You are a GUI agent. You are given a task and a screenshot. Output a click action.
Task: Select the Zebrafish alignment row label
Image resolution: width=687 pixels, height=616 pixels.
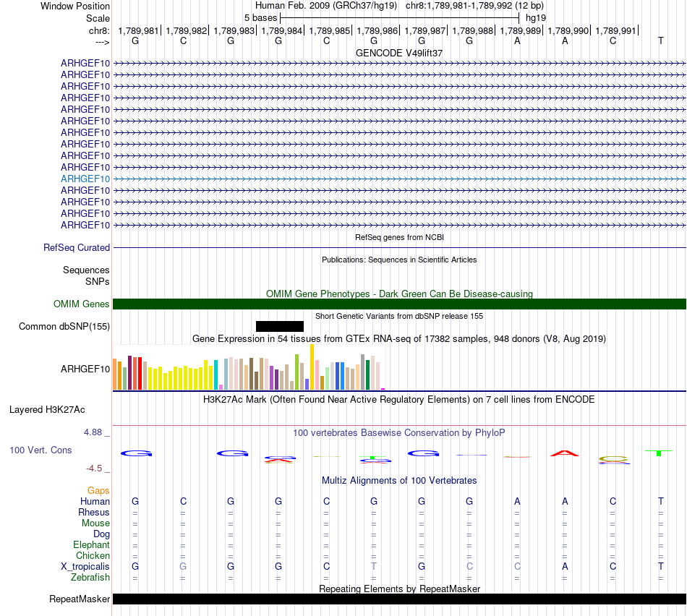90,578
